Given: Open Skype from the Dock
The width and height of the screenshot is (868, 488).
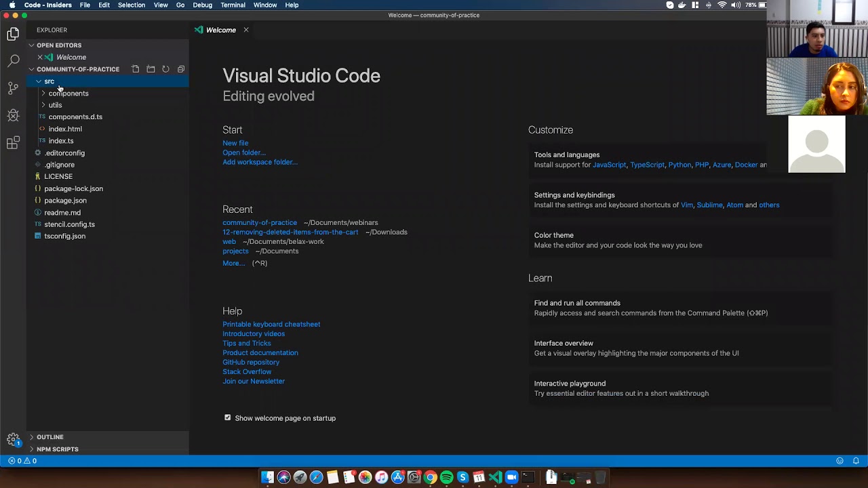Looking at the screenshot, I should click(x=462, y=477).
